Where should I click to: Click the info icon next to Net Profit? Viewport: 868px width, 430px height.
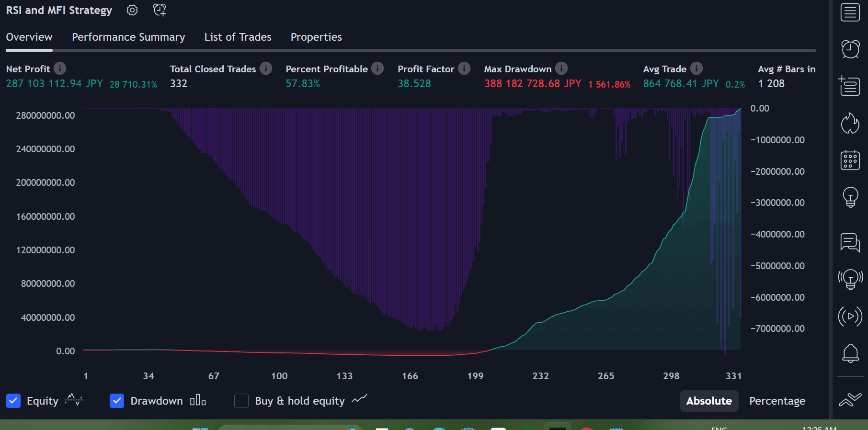click(60, 68)
